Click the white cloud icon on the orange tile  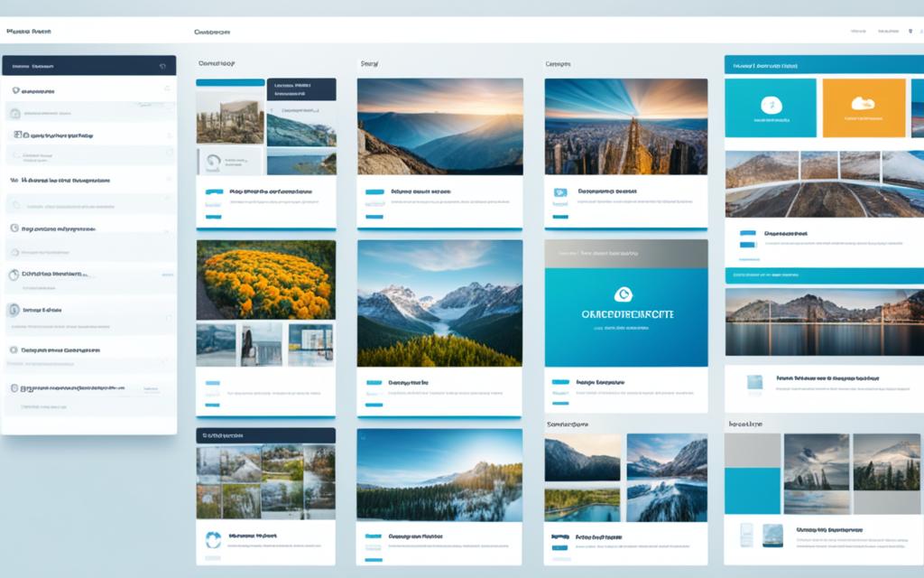pyautogui.click(x=864, y=104)
